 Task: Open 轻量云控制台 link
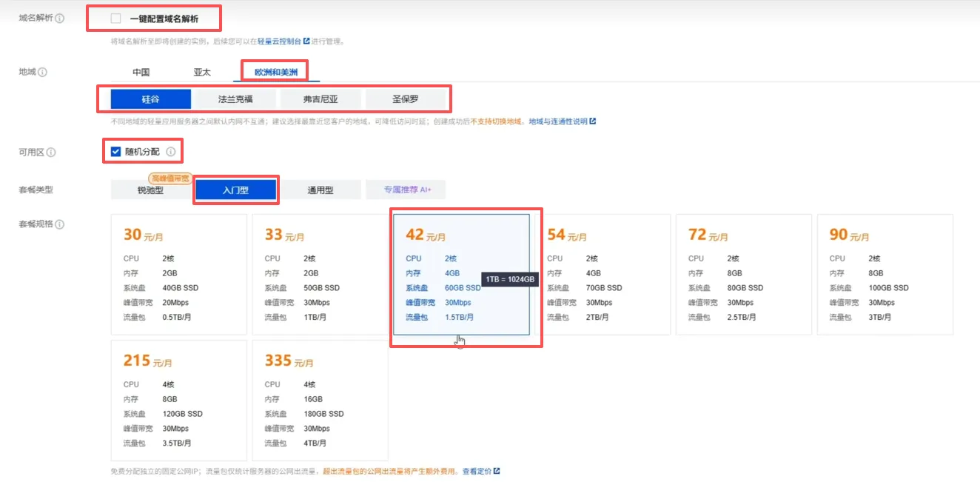(278, 41)
